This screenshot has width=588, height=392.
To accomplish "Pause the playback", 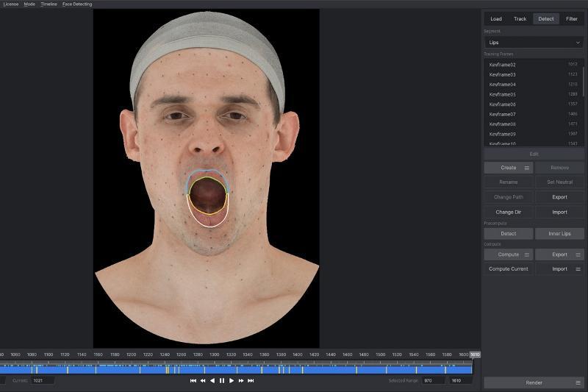I will click(222, 381).
